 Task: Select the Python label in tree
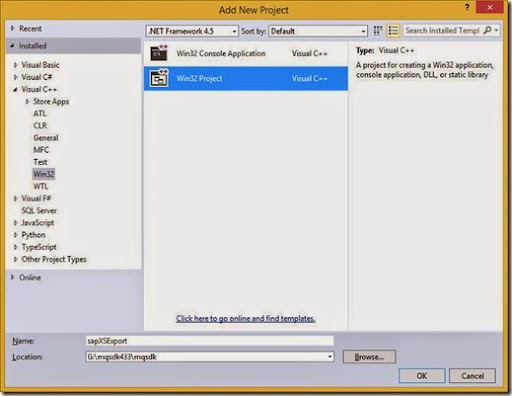point(33,235)
